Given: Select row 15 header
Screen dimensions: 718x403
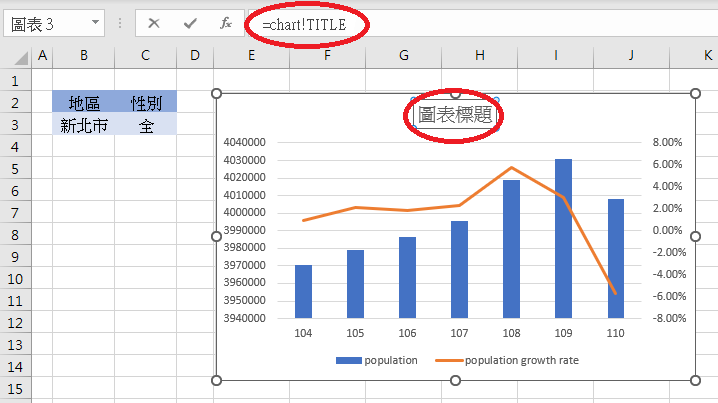Looking at the screenshot, I should point(16,388).
